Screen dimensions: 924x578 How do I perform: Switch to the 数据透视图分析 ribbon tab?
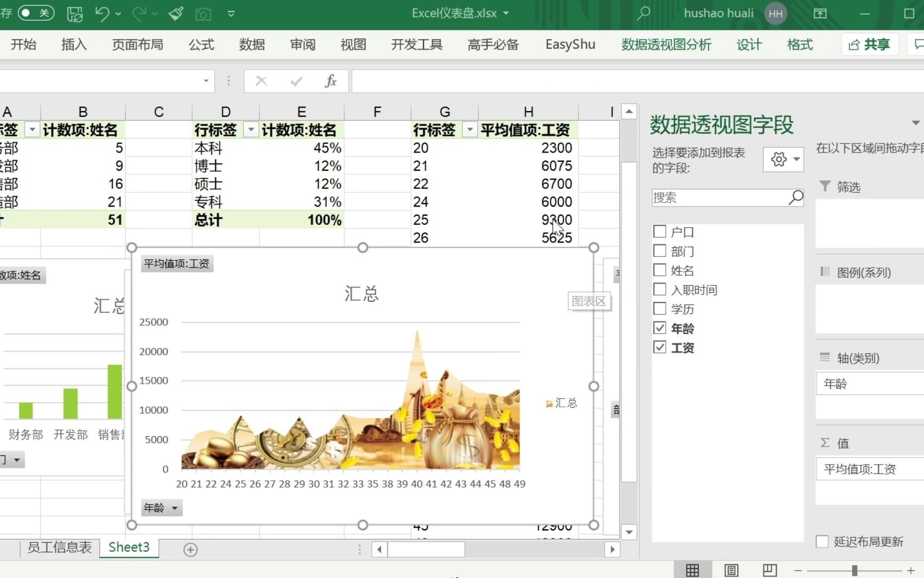pyautogui.click(x=665, y=44)
